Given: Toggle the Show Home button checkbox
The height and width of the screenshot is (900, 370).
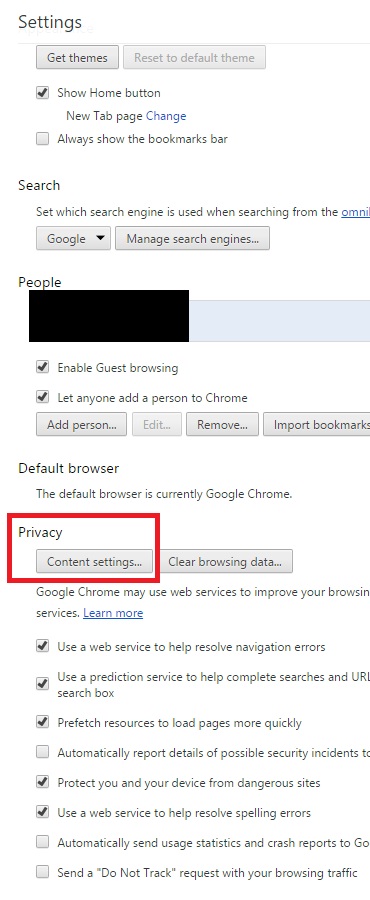Looking at the screenshot, I should click(42, 92).
